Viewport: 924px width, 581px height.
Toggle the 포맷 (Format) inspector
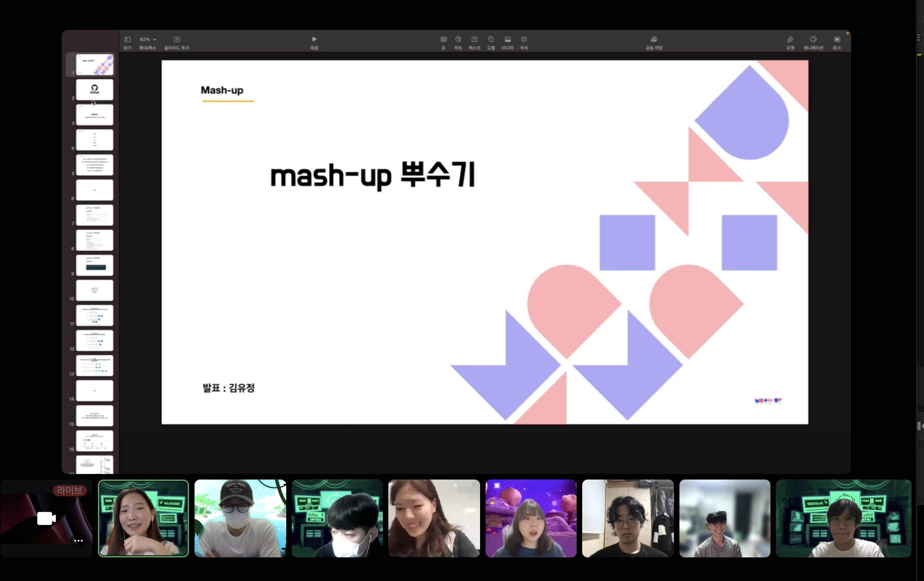tap(790, 40)
